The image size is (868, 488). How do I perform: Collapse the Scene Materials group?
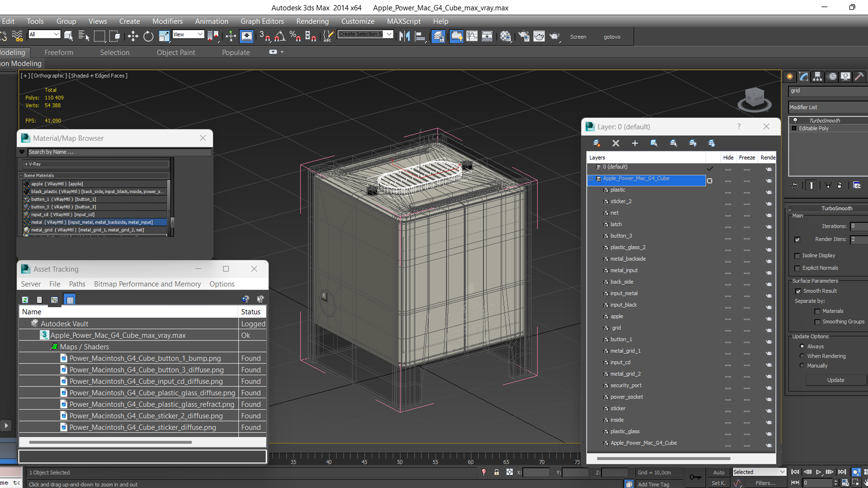(x=21, y=175)
